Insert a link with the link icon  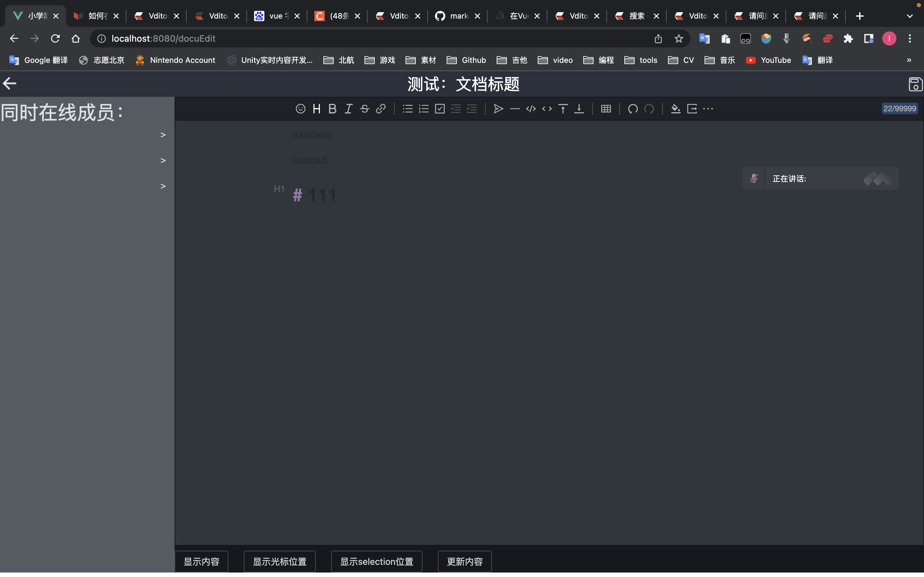pos(381,109)
